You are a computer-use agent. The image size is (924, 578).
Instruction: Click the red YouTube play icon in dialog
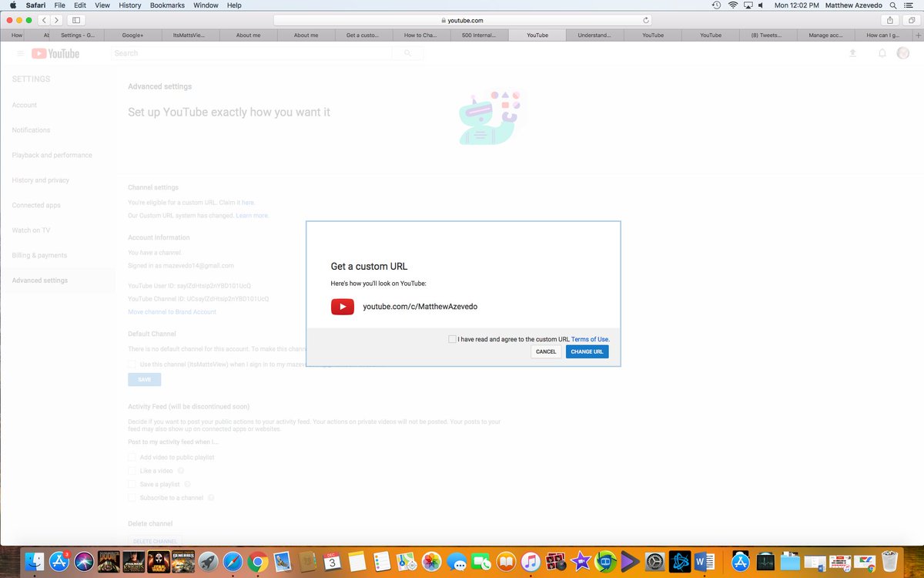(x=343, y=307)
